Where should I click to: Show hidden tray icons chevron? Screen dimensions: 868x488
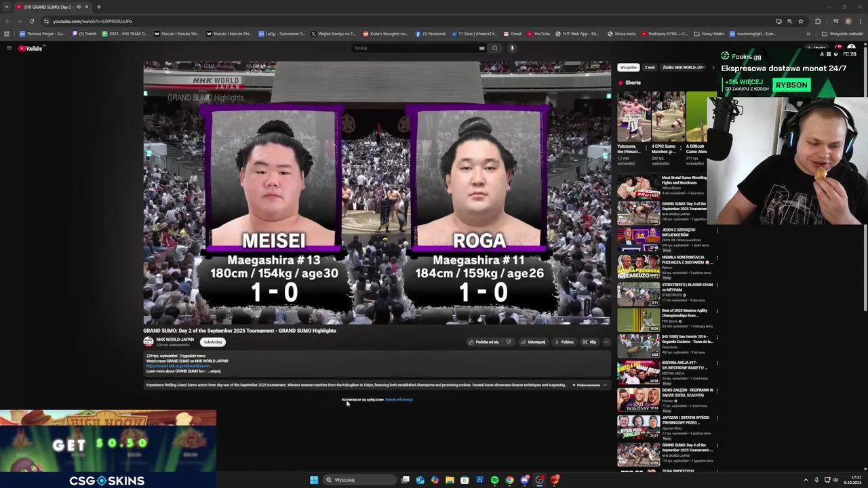(806, 480)
